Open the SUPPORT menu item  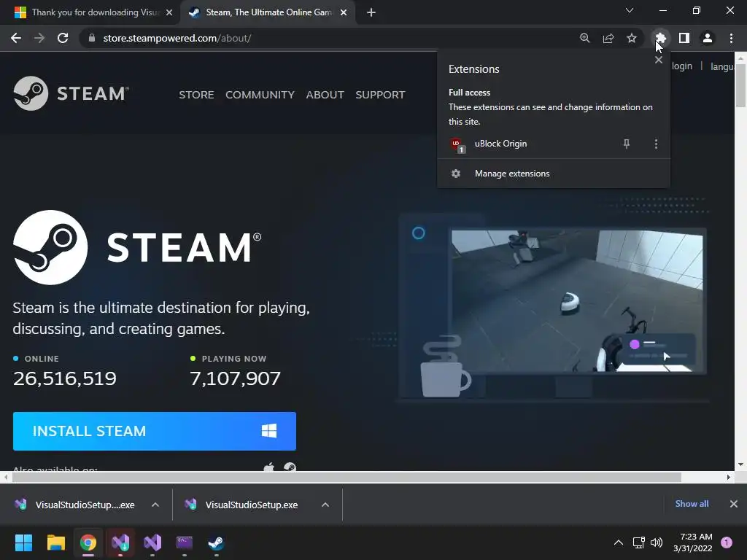pos(380,95)
